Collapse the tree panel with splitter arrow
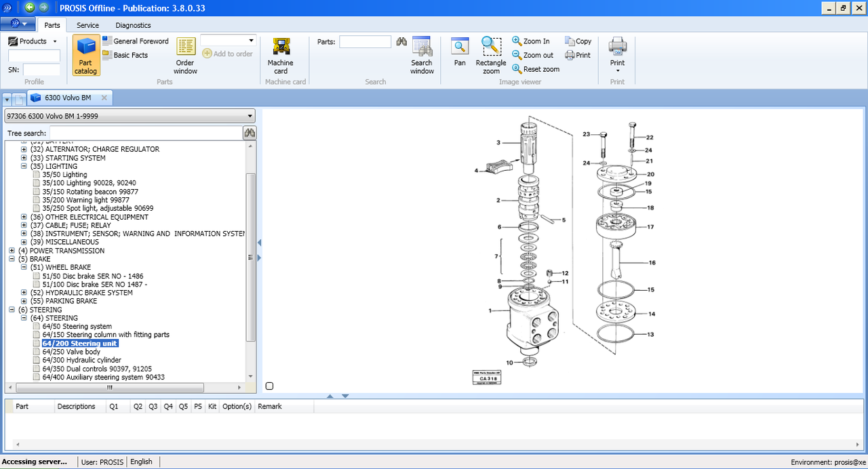Viewport: 868px width, 469px height. 259,242
